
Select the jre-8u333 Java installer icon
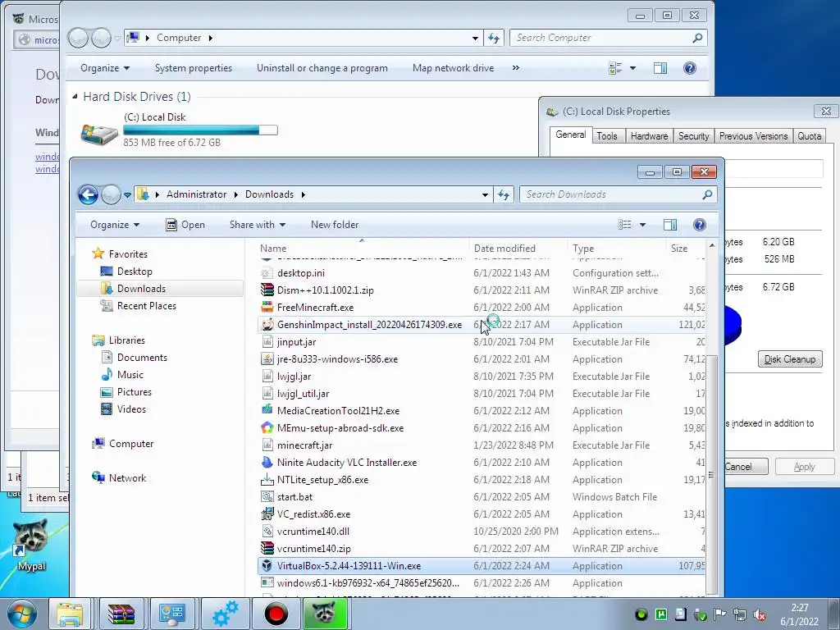tap(267, 359)
